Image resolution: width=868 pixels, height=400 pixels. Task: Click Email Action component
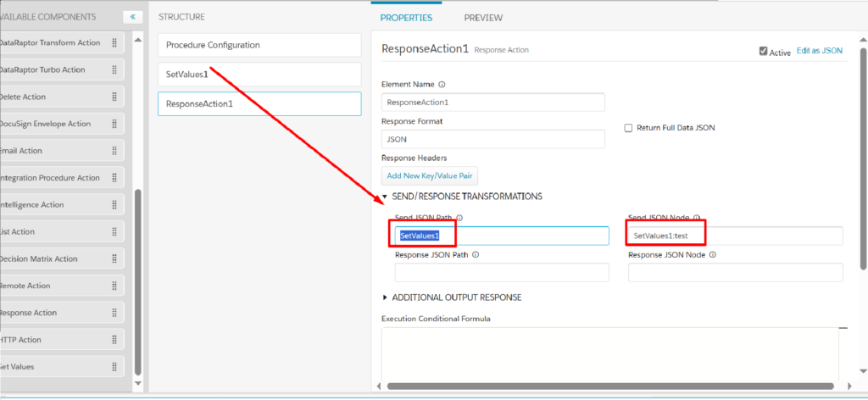(62, 151)
